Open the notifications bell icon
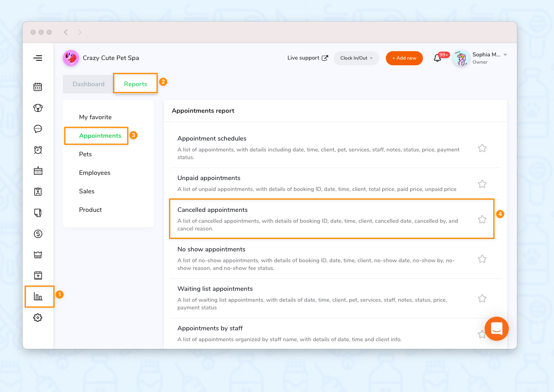This screenshot has height=392, width=554. click(x=437, y=58)
